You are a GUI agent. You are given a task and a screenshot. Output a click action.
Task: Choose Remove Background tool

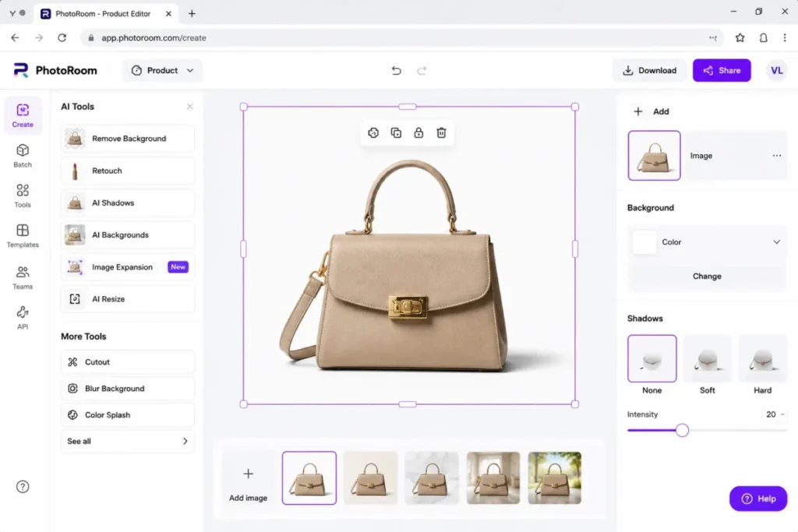point(128,139)
